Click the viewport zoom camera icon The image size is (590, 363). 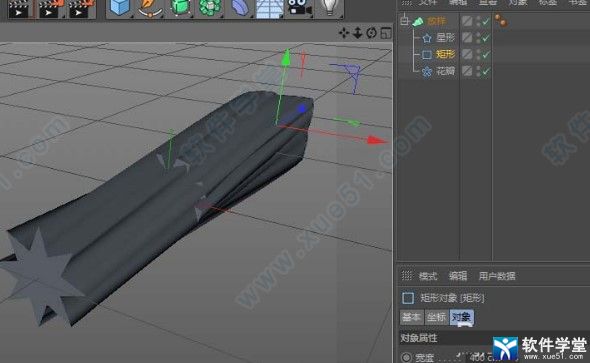coord(357,33)
